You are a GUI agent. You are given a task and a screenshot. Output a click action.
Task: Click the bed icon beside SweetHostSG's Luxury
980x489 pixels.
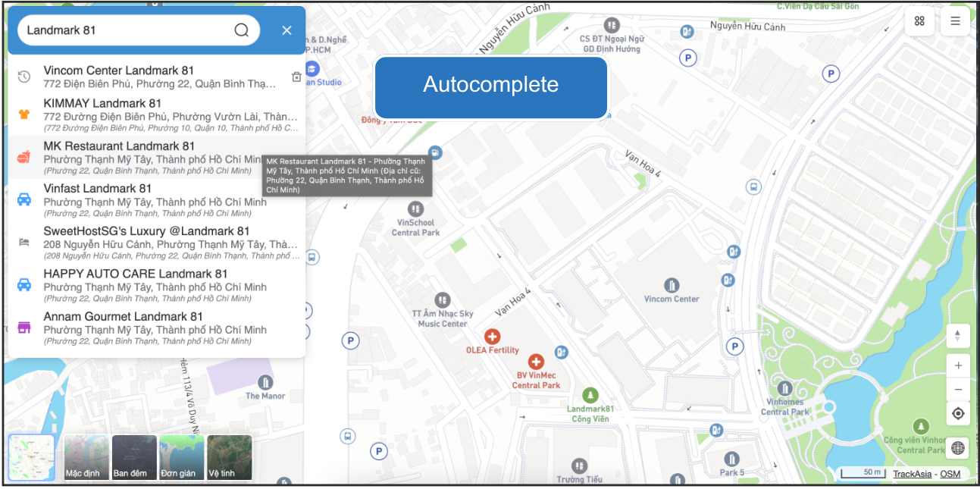[x=24, y=243]
